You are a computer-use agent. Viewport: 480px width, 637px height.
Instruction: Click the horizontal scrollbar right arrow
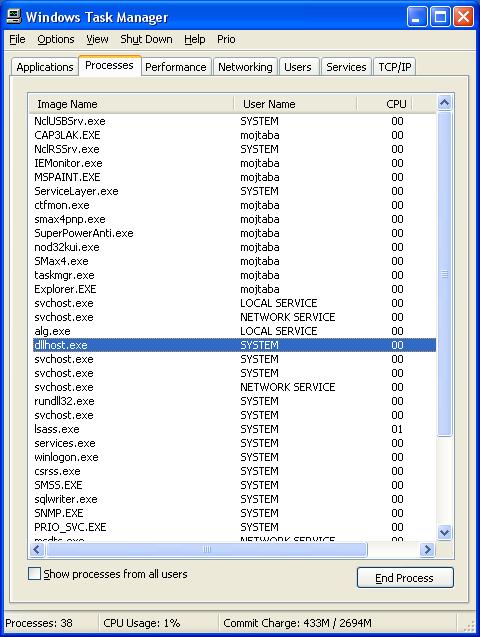428,550
